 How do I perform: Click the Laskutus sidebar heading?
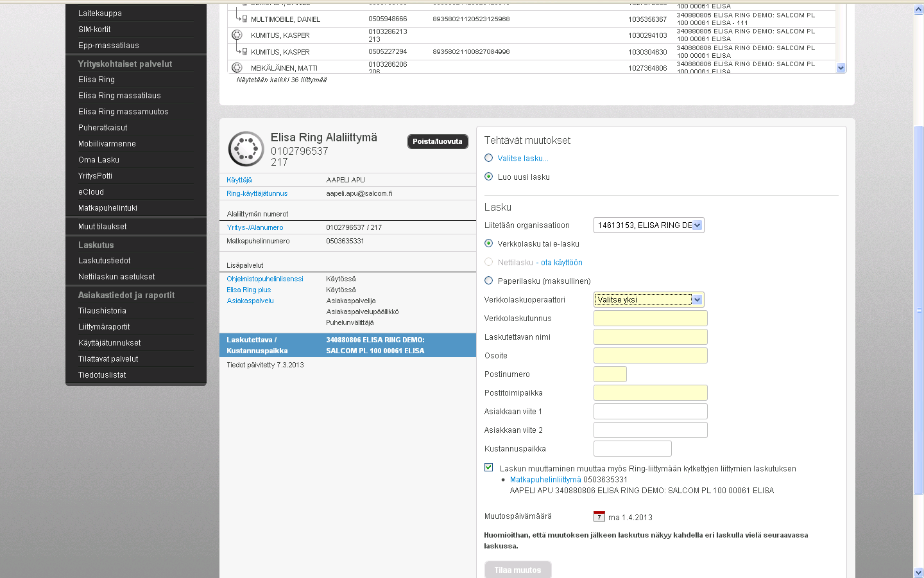coord(96,245)
